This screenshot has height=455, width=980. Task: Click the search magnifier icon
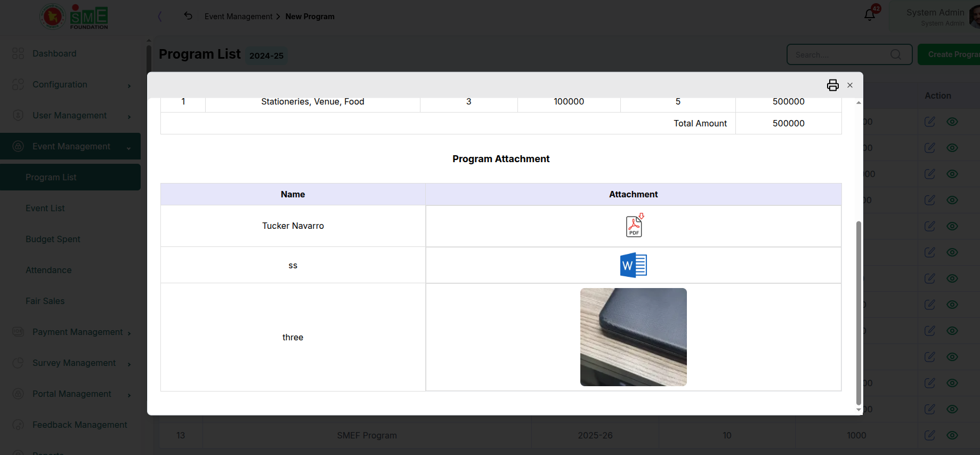click(896, 54)
